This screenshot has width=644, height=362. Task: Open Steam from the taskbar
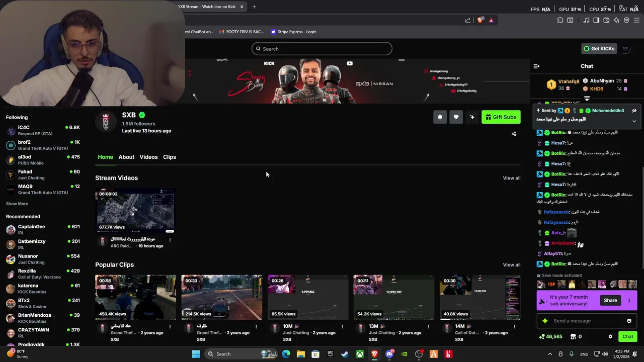(x=345, y=354)
